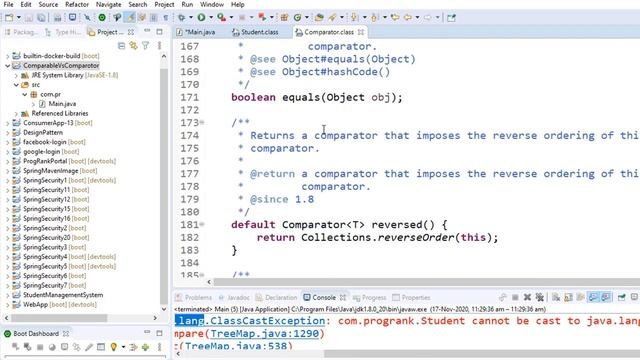This screenshot has height=360, width=640.
Task: Click the Previous Annotation toolbar icon
Action: tap(374, 18)
